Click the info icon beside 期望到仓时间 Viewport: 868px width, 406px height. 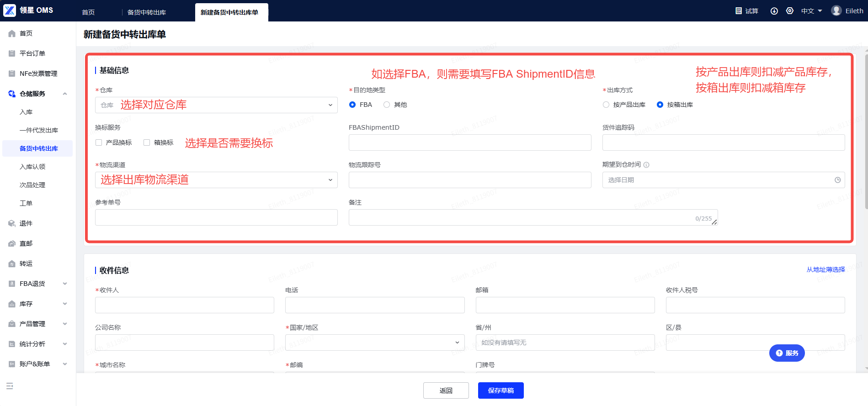(646, 165)
